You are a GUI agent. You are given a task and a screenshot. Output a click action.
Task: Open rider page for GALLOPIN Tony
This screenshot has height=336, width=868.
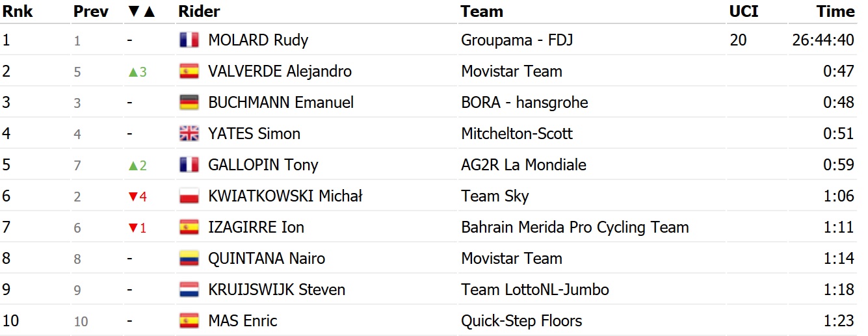(263, 165)
